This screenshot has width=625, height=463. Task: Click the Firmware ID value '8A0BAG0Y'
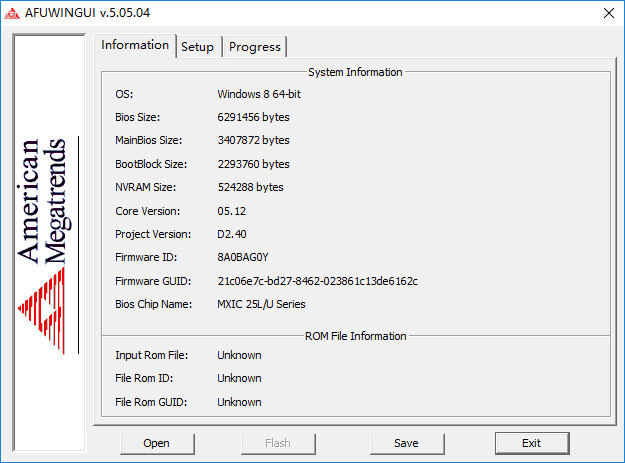243,257
